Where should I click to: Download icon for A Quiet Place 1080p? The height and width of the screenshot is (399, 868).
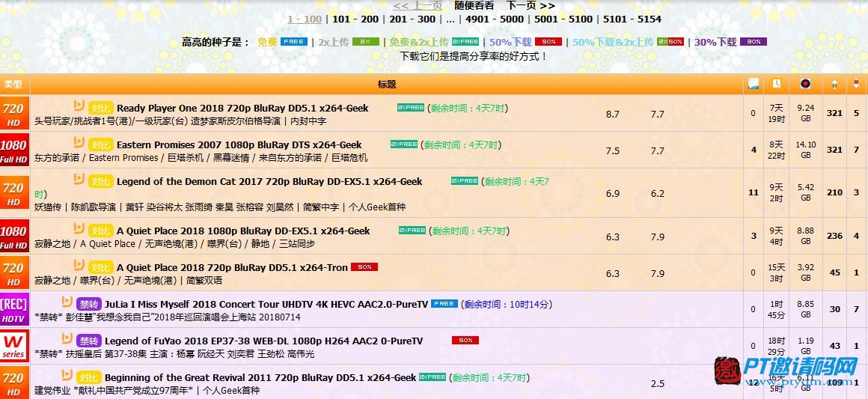tap(79, 229)
